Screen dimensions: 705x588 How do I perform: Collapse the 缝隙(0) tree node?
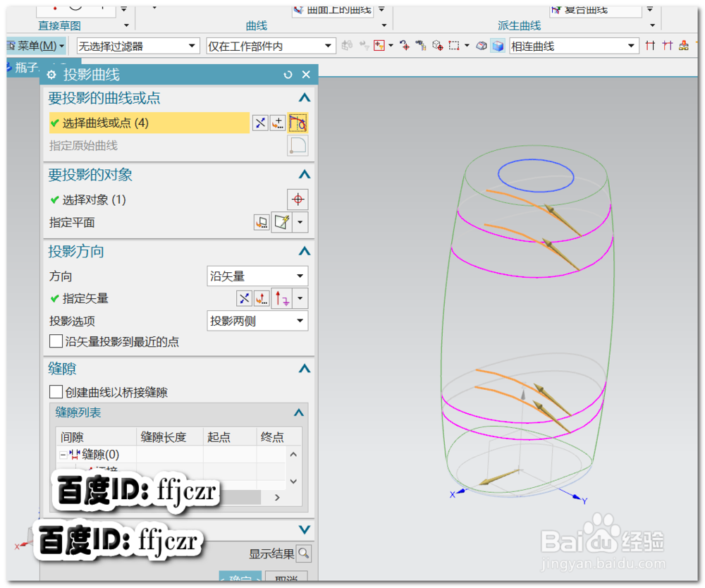coord(63,455)
